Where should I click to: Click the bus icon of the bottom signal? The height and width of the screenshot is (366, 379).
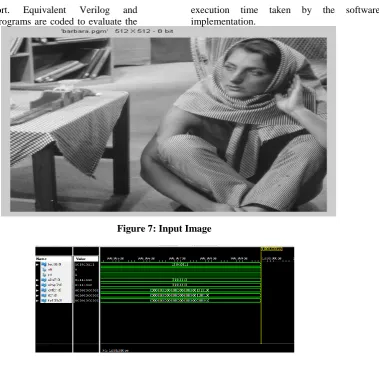pyautogui.click(x=44, y=301)
